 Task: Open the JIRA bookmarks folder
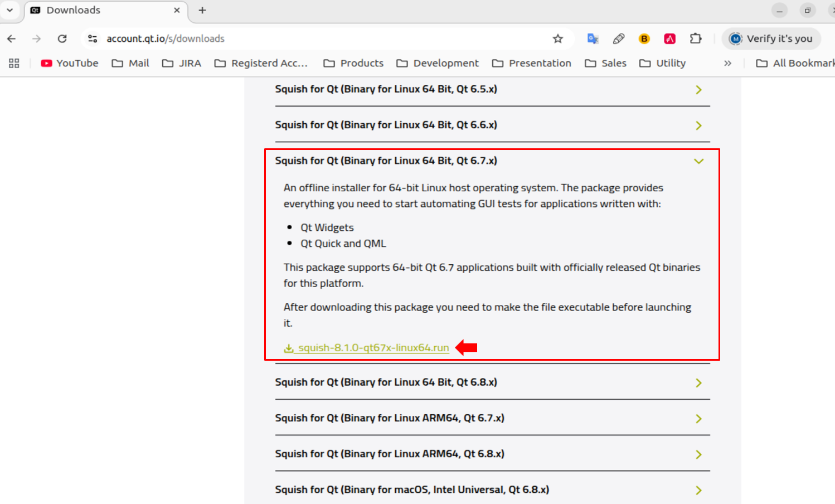182,63
